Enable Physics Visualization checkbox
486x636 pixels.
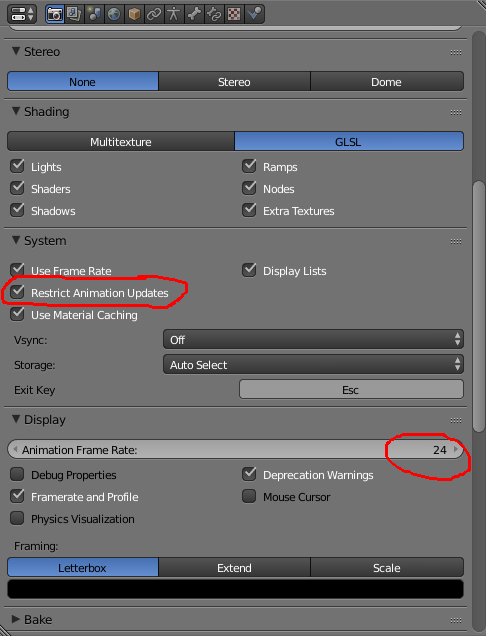tap(17, 518)
